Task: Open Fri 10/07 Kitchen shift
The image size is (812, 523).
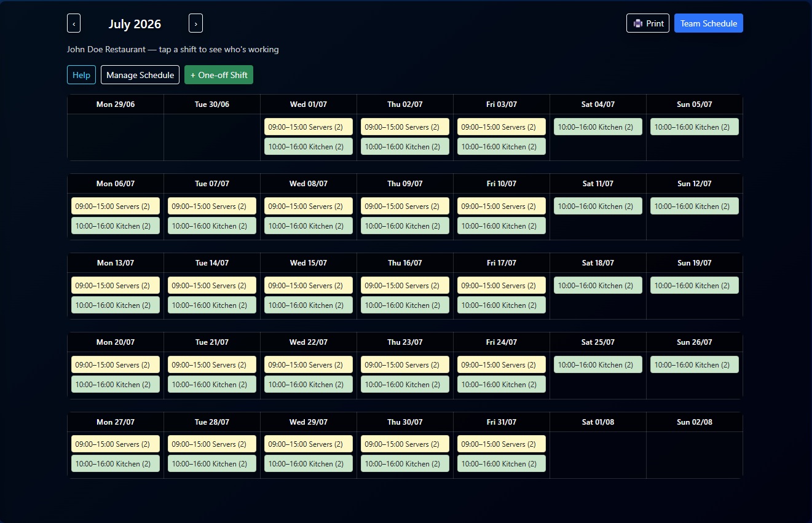Action: [x=502, y=226]
